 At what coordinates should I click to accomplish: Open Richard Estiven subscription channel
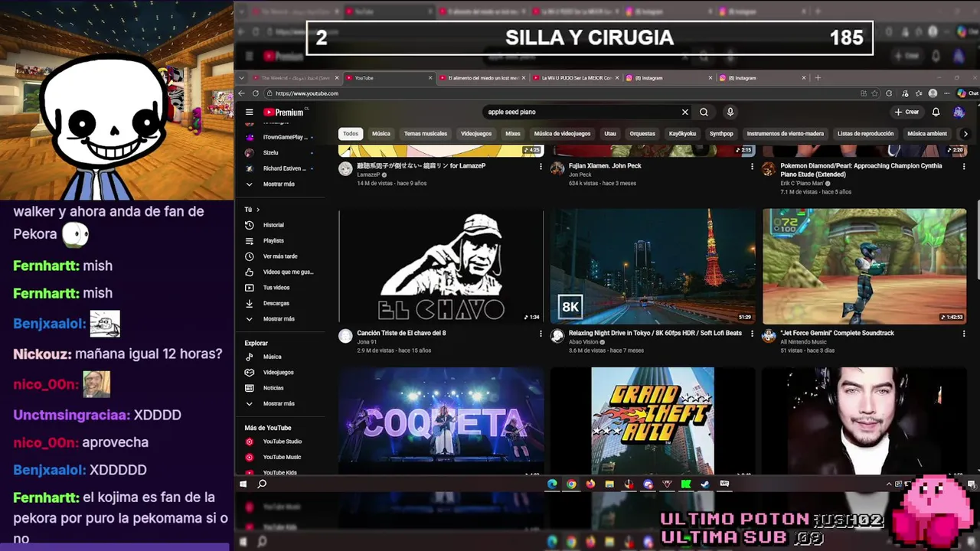click(x=279, y=168)
